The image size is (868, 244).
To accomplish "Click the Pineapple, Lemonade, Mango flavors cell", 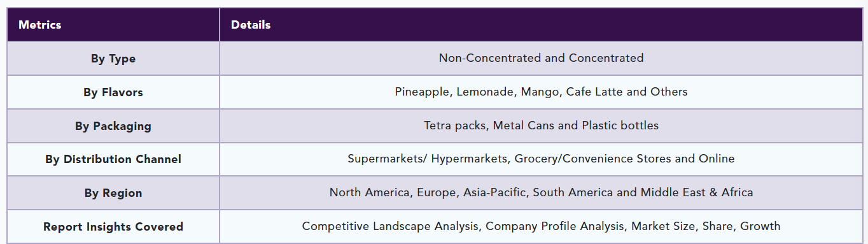I will pos(540,92).
